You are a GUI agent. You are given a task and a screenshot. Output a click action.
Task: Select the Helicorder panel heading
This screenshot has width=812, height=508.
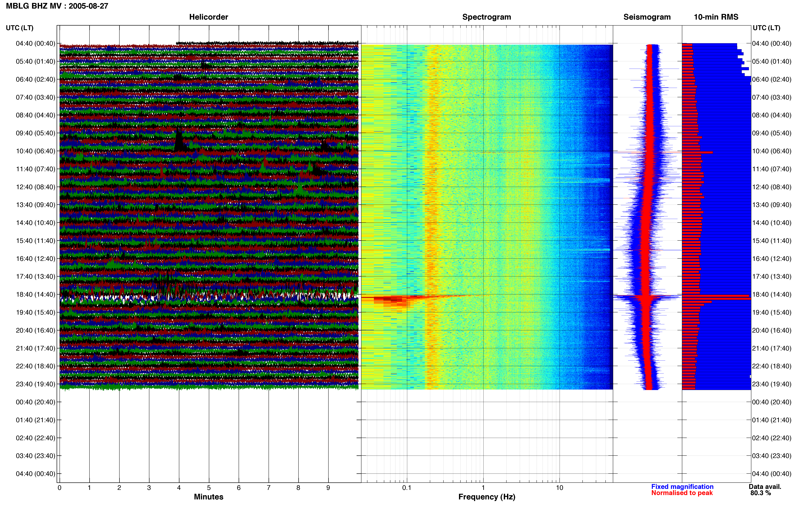(209, 17)
